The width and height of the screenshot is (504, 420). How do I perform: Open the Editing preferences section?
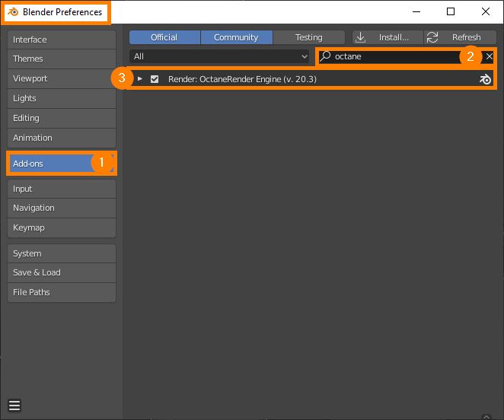pos(62,118)
